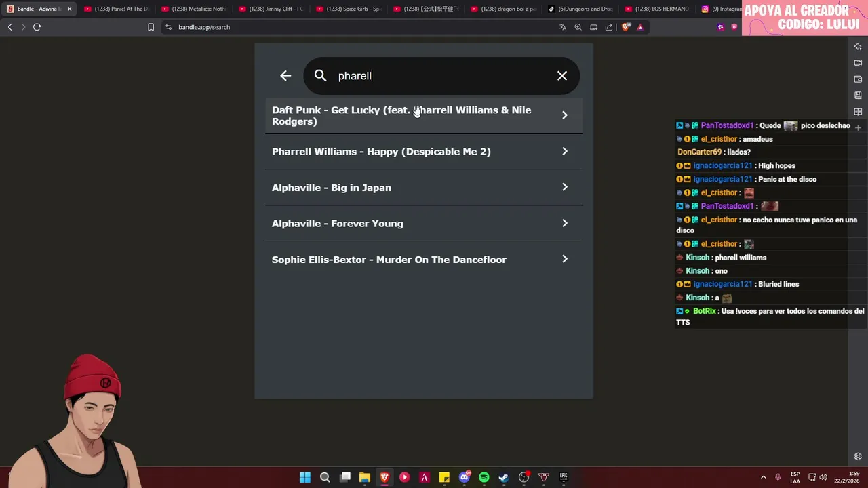
Task: Clear the search text with the X icon
Action: pos(562,76)
